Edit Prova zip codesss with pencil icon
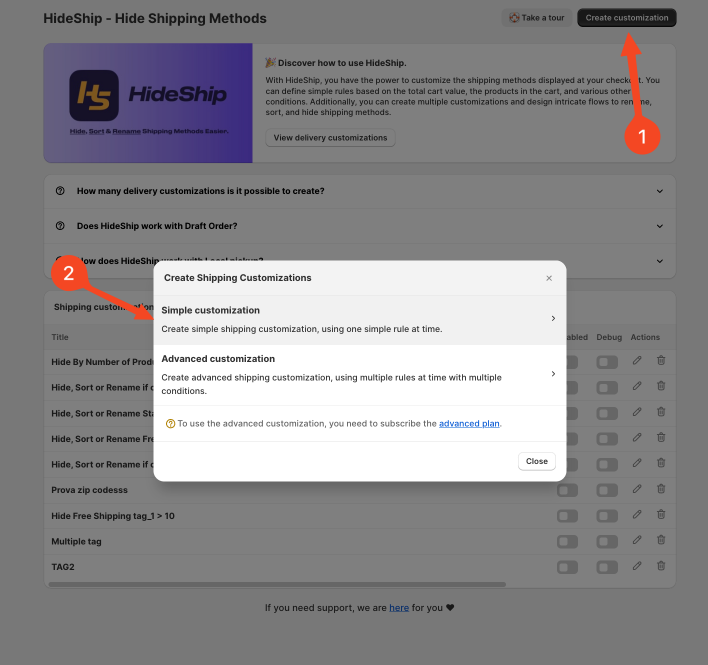The width and height of the screenshot is (708, 665). tap(637, 489)
